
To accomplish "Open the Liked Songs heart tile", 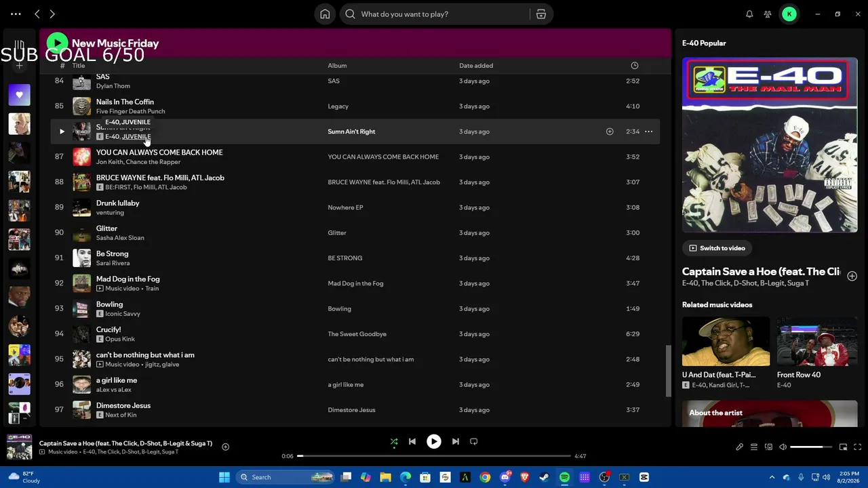I will [x=20, y=95].
